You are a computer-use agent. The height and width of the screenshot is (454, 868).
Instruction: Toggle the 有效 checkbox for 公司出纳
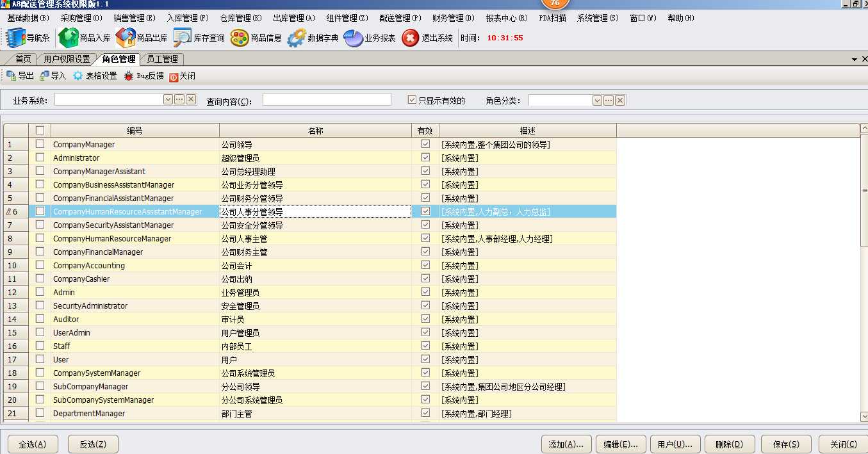pyautogui.click(x=425, y=279)
